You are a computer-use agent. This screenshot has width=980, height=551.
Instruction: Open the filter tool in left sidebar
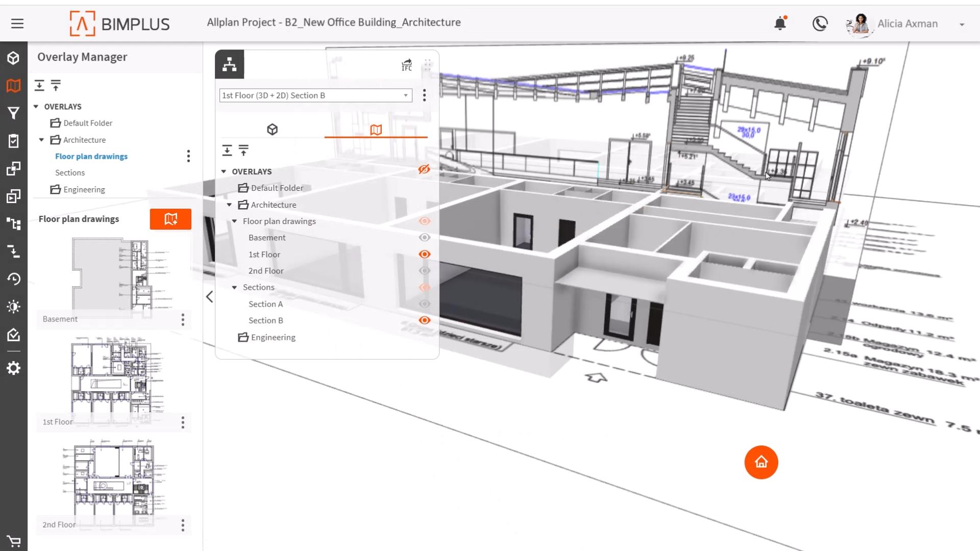tap(14, 113)
